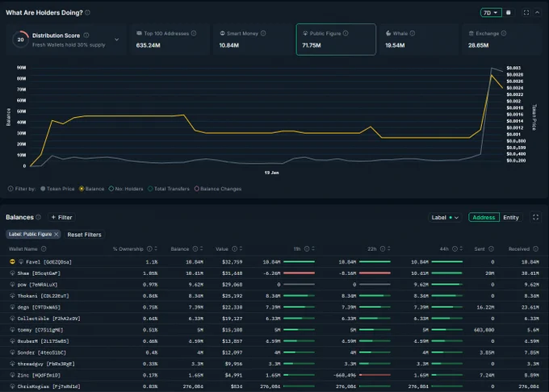Switch to Entity view

[x=511, y=217]
